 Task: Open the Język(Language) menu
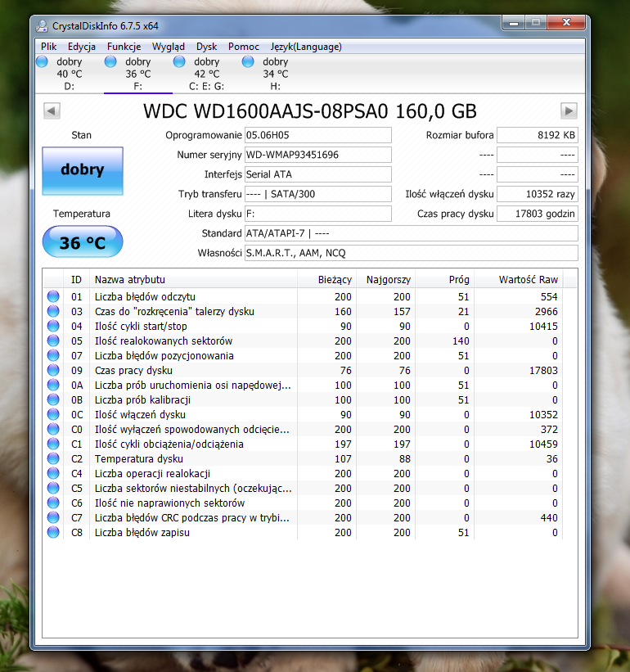(x=306, y=47)
